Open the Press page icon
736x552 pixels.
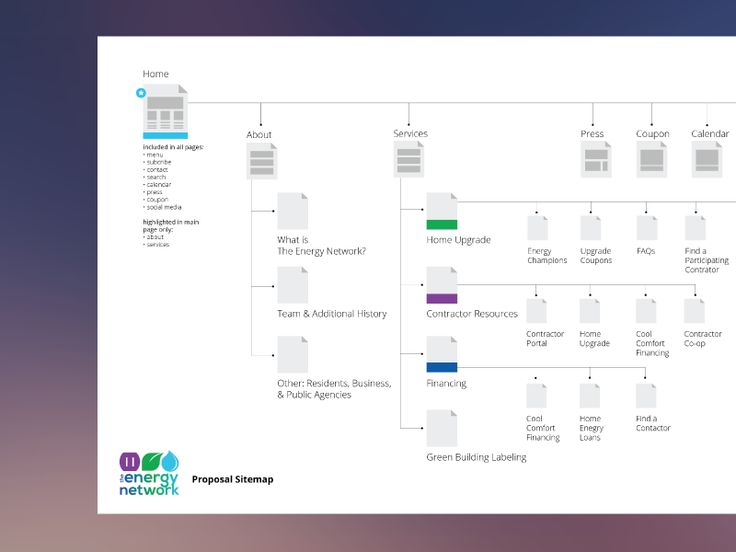click(x=596, y=159)
